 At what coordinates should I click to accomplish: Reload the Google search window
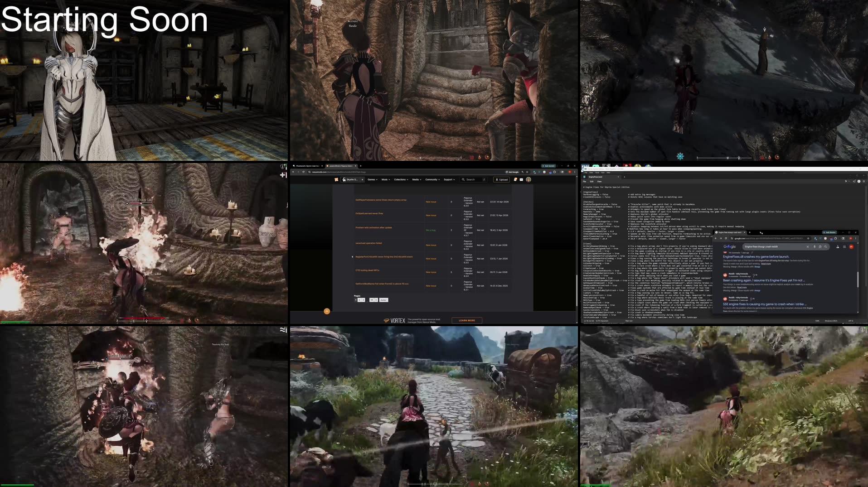[x=726, y=238]
